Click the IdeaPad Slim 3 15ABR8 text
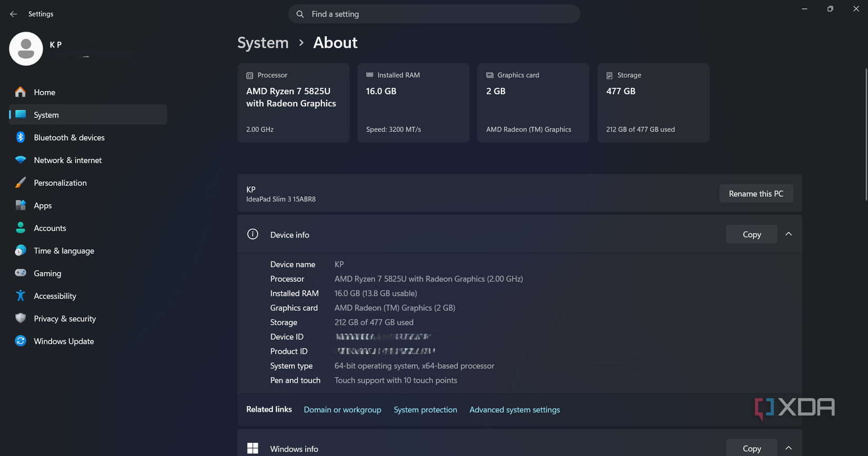The image size is (868, 456). point(281,199)
